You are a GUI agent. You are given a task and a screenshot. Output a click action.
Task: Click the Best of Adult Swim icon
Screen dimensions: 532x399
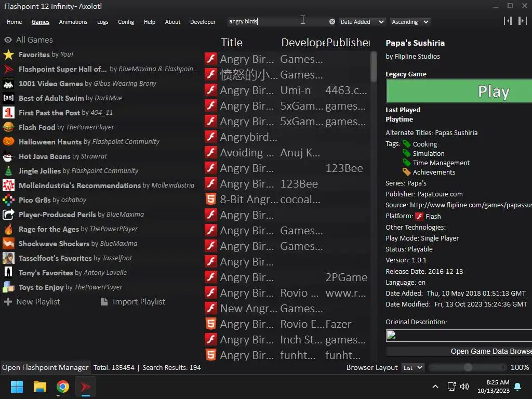(8, 98)
